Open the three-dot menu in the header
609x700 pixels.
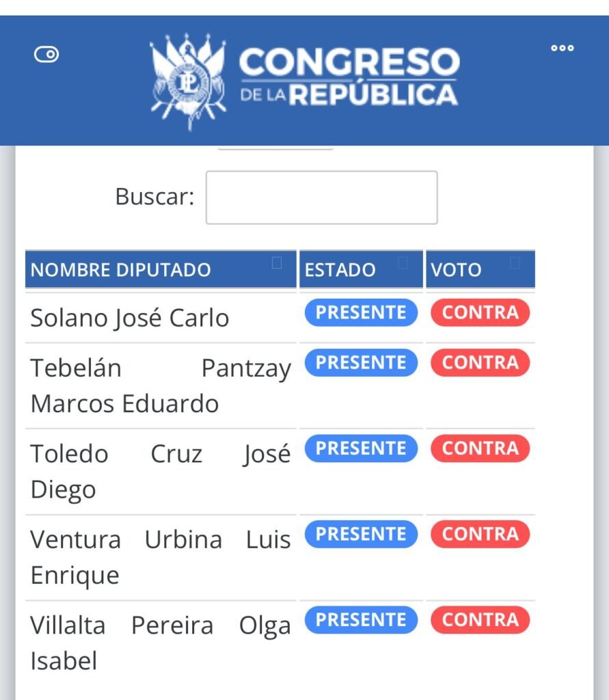coord(562,48)
